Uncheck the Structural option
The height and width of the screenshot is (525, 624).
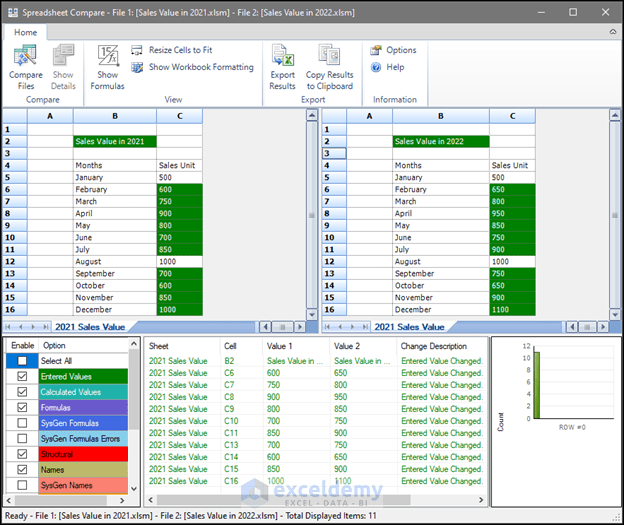pyautogui.click(x=22, y=454)
